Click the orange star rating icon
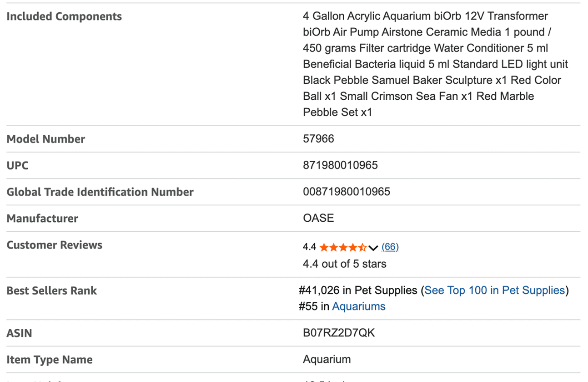The width and height of the screenshot is (588, 382). 343,247
